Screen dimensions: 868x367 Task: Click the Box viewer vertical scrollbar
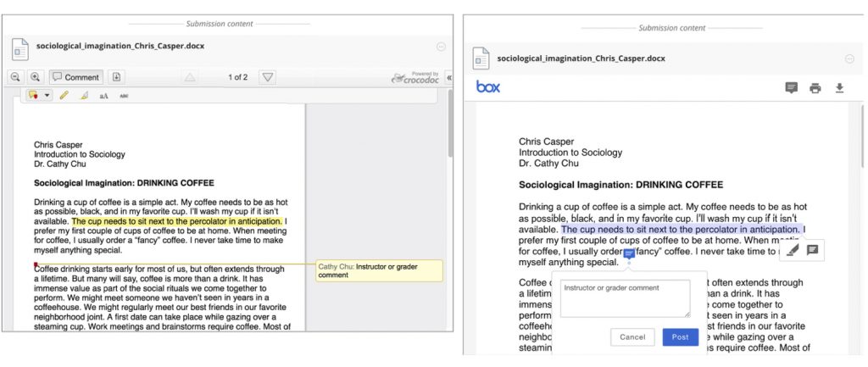864,136
